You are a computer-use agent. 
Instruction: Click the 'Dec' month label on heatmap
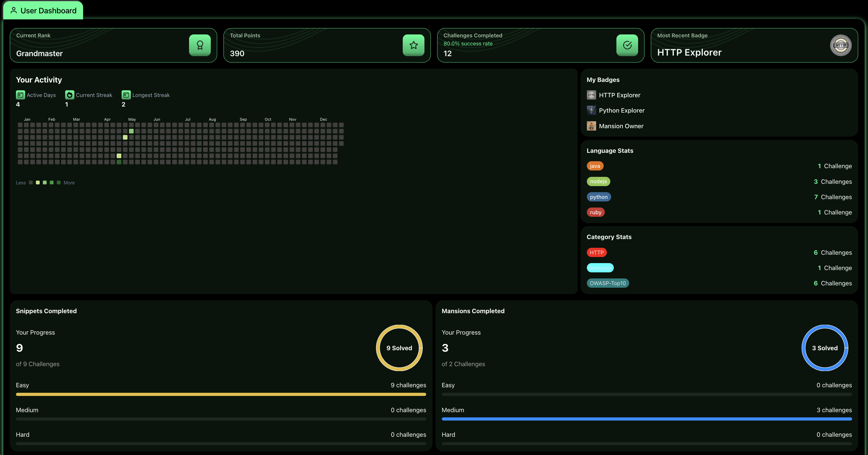(323, 120)
